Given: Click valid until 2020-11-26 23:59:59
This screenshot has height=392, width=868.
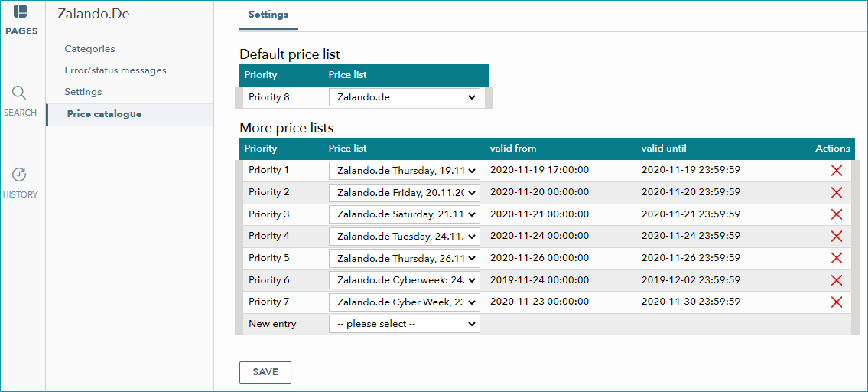Looking at the screenshot, I should [x=691, y=258].
